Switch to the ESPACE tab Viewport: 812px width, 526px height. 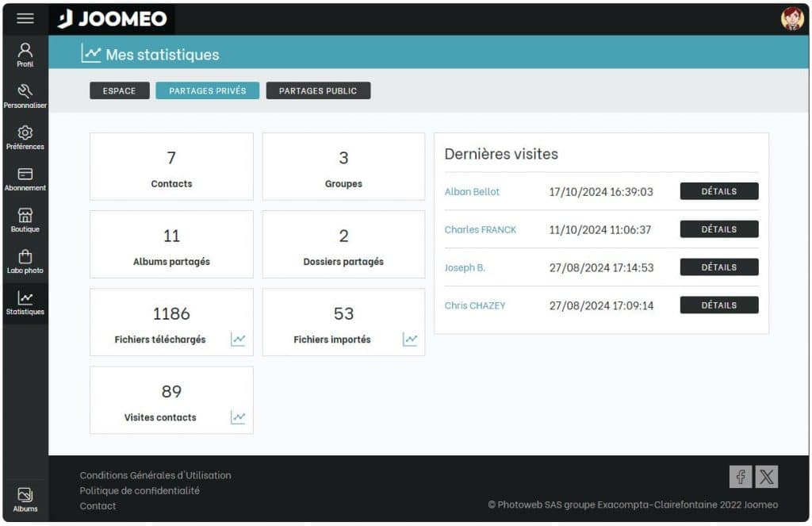119,90
